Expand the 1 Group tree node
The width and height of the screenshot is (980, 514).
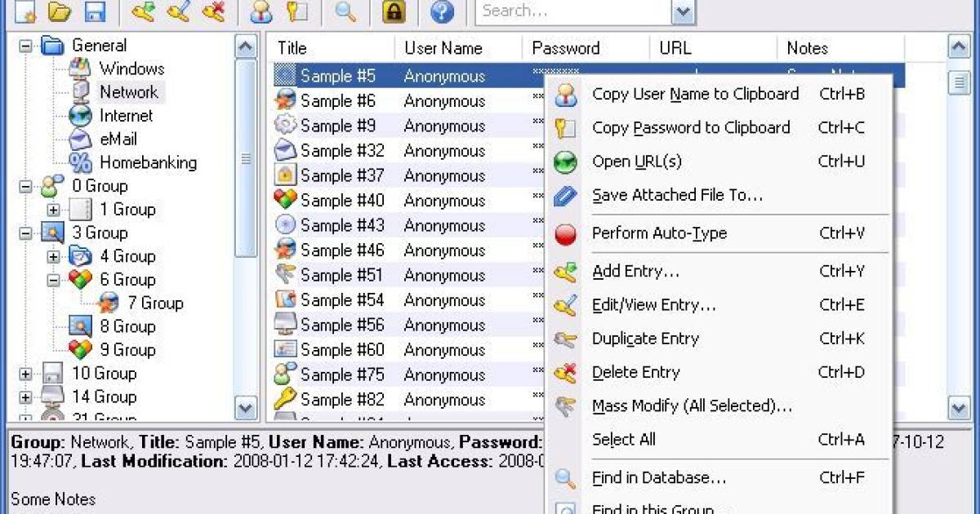coord(53,210)
